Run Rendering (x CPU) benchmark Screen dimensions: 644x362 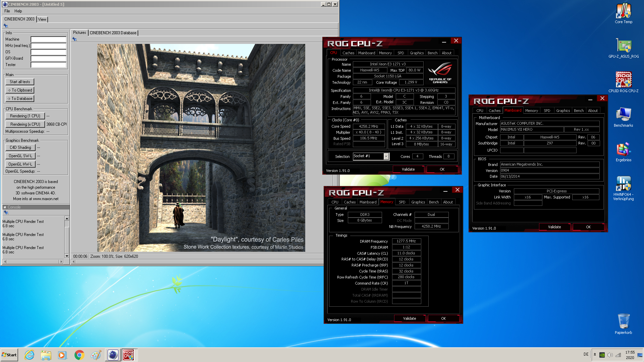point(25,124)
